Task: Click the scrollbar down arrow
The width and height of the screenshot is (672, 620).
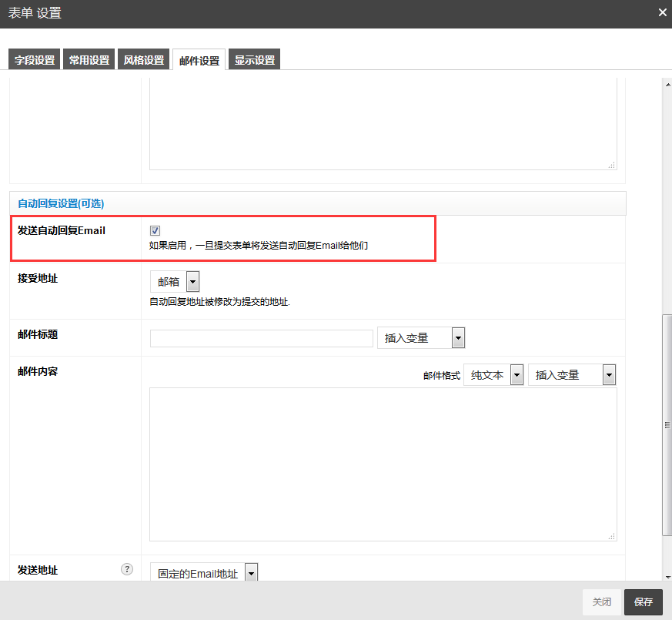Action: point(667,577)
